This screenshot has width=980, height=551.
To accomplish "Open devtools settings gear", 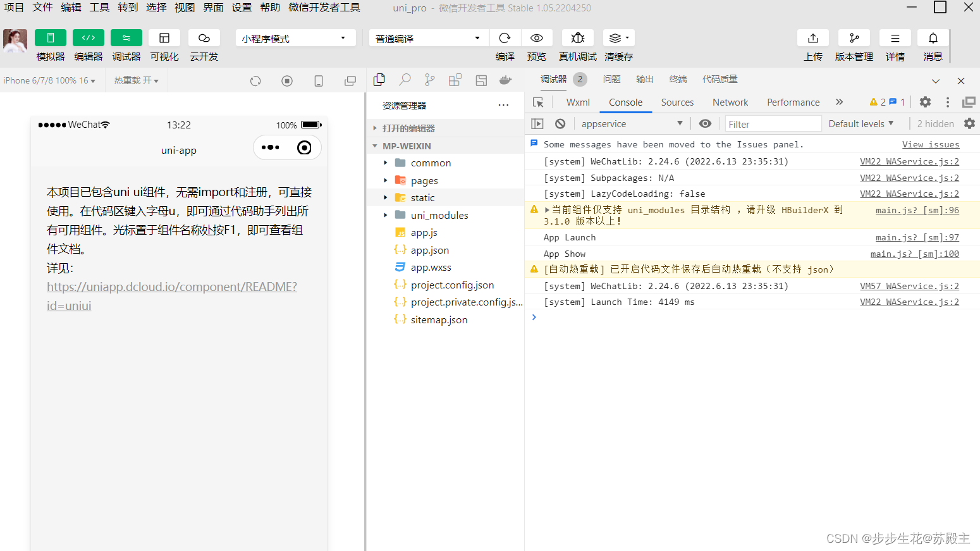I will pyautogui.click(x=925, y=102).
